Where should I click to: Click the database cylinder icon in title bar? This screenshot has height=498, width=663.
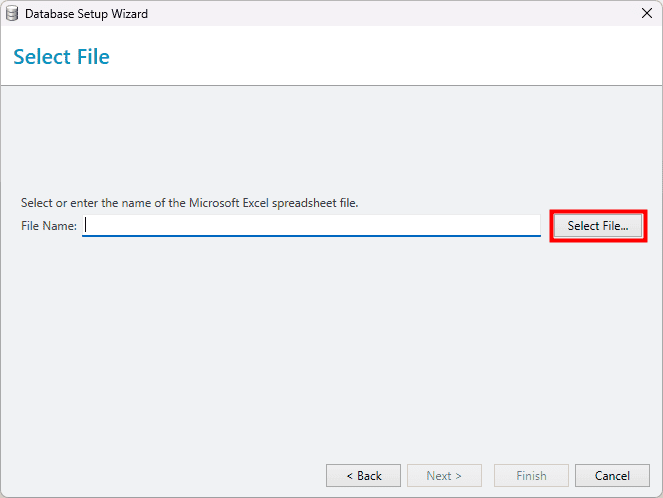click(12, 14)
